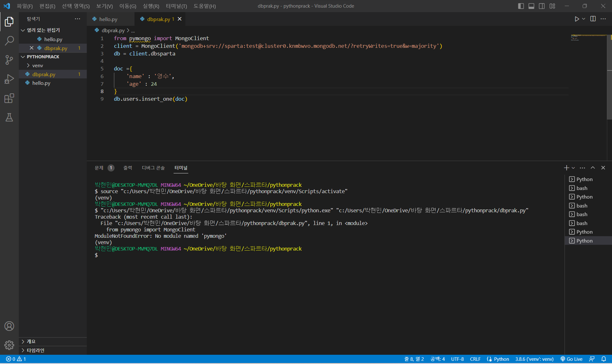Go to line via 줄 8, 열 2

coord(414,359)
